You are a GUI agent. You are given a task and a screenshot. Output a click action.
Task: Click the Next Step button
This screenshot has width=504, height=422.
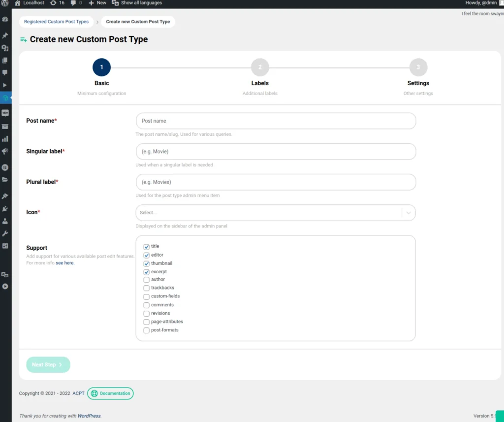point(48,365)
